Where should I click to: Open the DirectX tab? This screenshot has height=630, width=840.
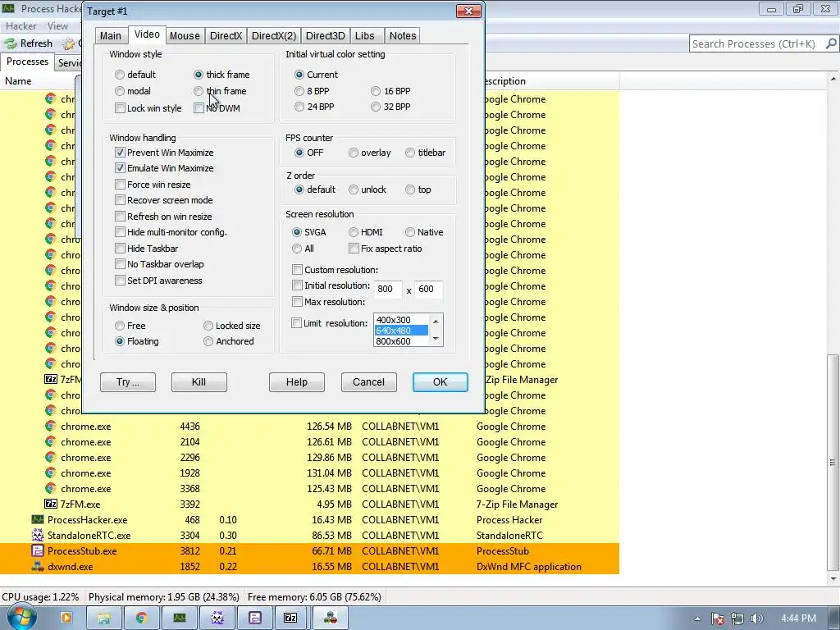[x=226, y=35]
